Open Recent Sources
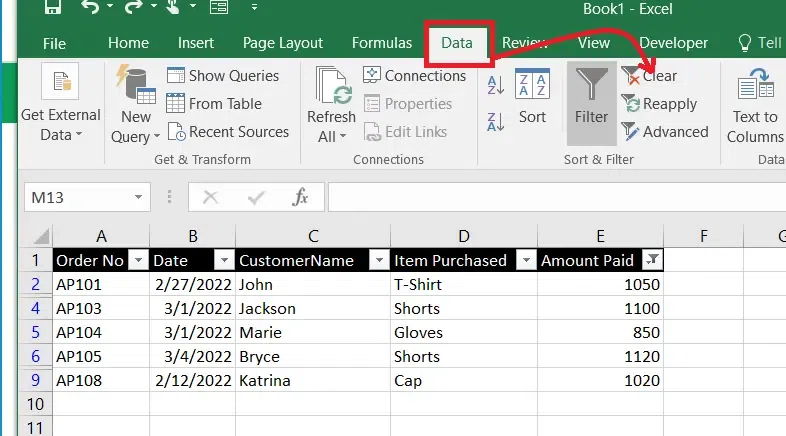This screenshot has width=786, height=436. click(x=228, y=132)
